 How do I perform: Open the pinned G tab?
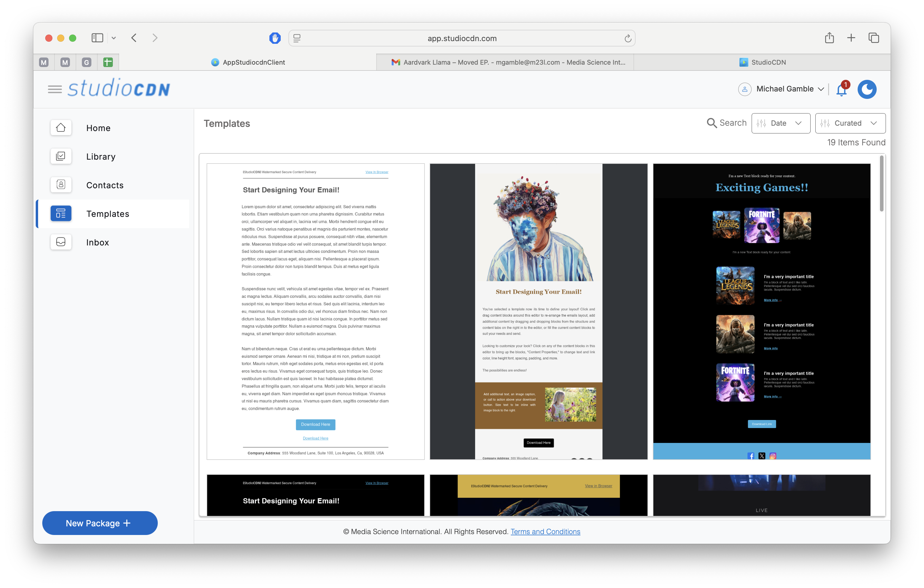click(x=87, y=62)
